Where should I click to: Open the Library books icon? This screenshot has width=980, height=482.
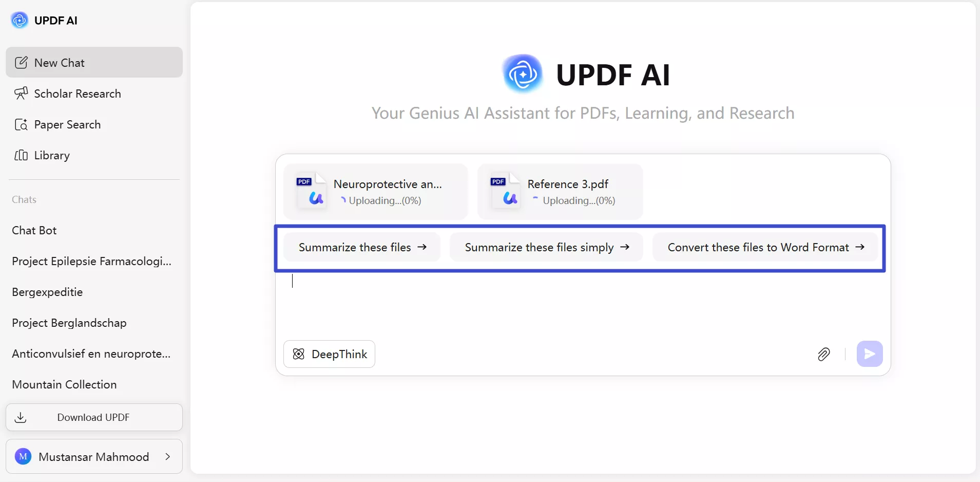pyautogui.click(x=22, y=155)
